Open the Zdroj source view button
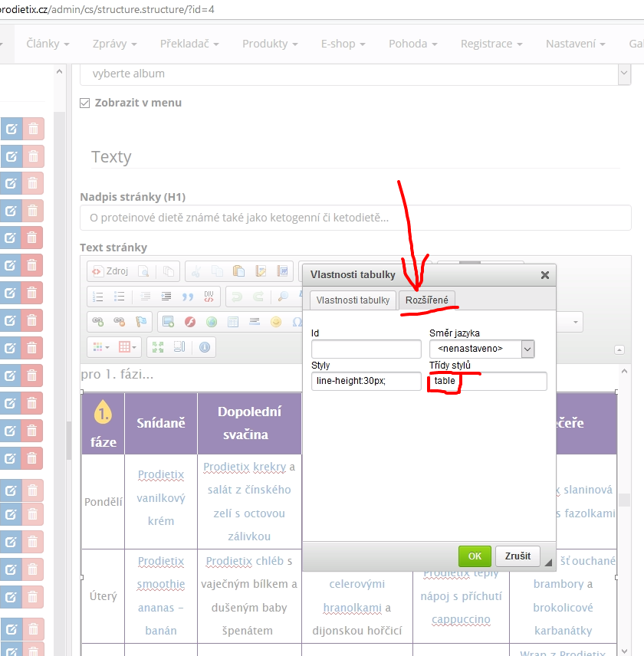Viewport: 644px width, 656px height. (110, 271)
